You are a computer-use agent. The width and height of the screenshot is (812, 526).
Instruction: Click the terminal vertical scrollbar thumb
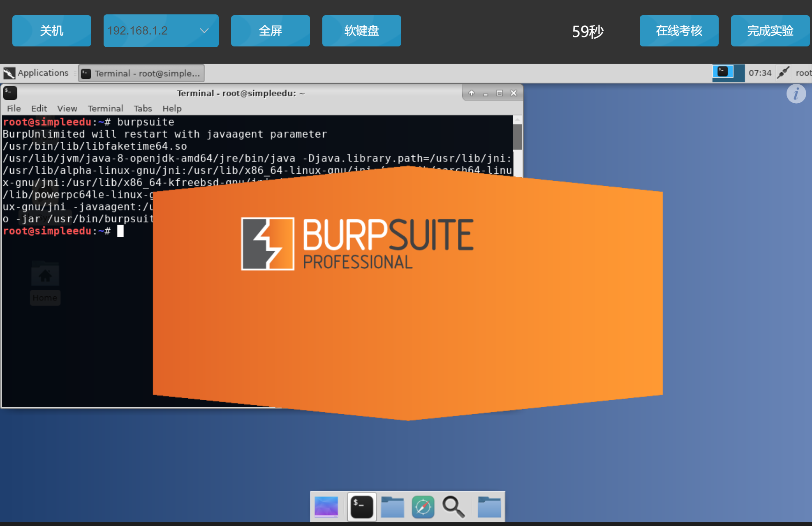point(517,136)
